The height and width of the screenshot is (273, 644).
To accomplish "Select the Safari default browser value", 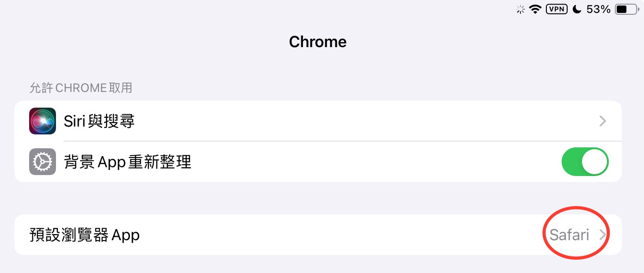I will pos(569,235).
